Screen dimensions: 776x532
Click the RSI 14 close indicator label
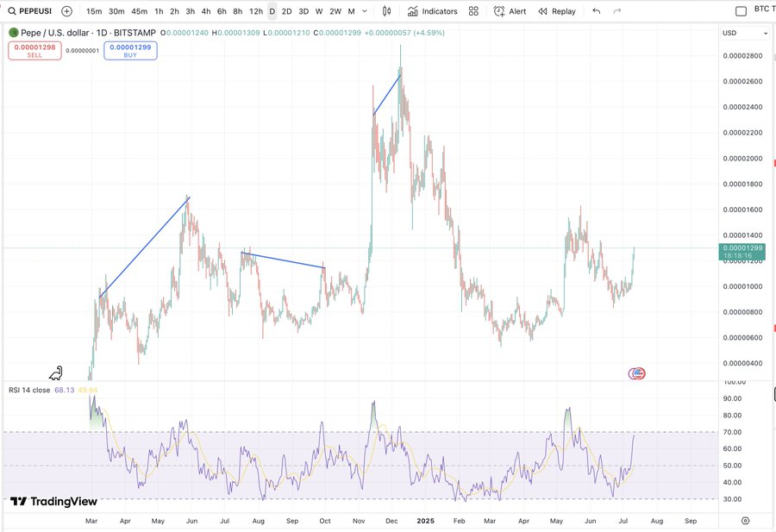click(x=29, y=390)
